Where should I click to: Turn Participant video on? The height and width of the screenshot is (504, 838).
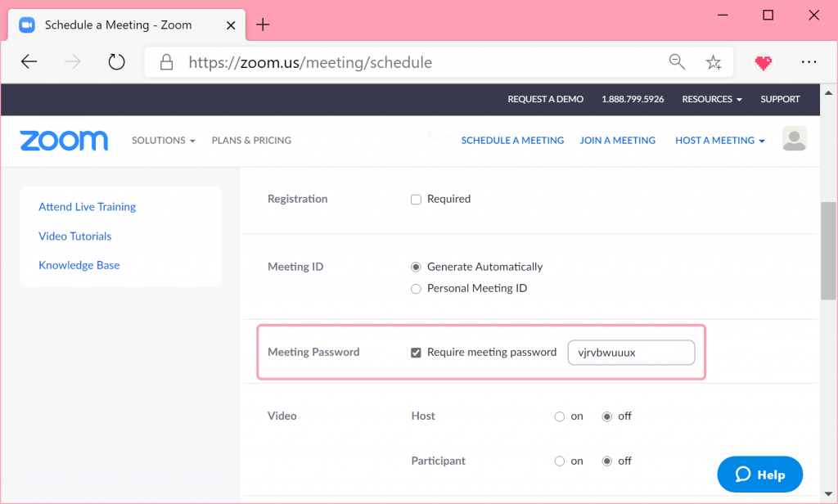(x=560, y=461)
